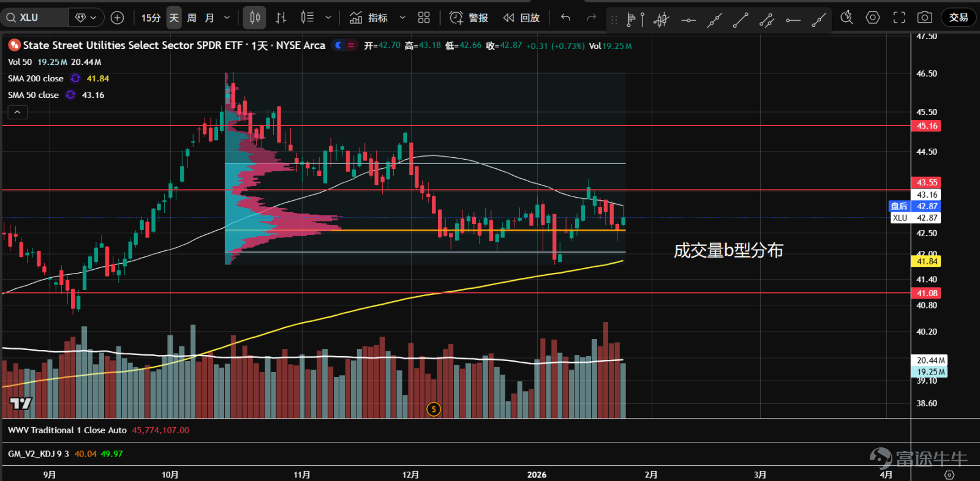Expand the chart type dropdown

[328, 18]
